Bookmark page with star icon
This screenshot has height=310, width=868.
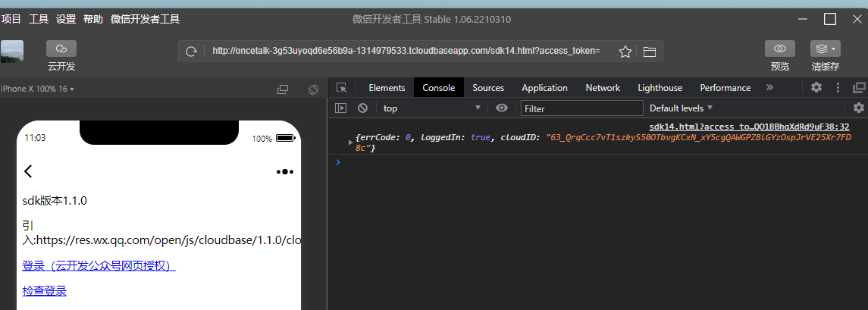tap(625, 52)
